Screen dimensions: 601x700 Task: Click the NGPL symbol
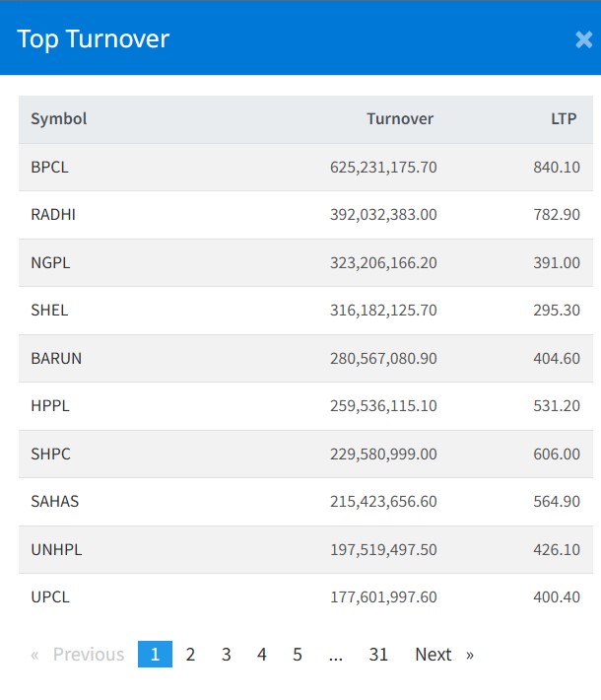point(51,263)
